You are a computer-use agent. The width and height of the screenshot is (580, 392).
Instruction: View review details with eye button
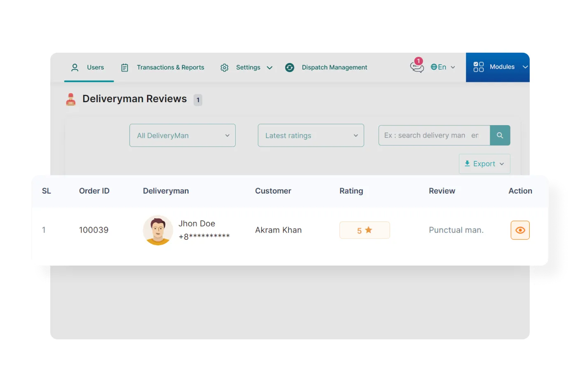tap(520, 230)
